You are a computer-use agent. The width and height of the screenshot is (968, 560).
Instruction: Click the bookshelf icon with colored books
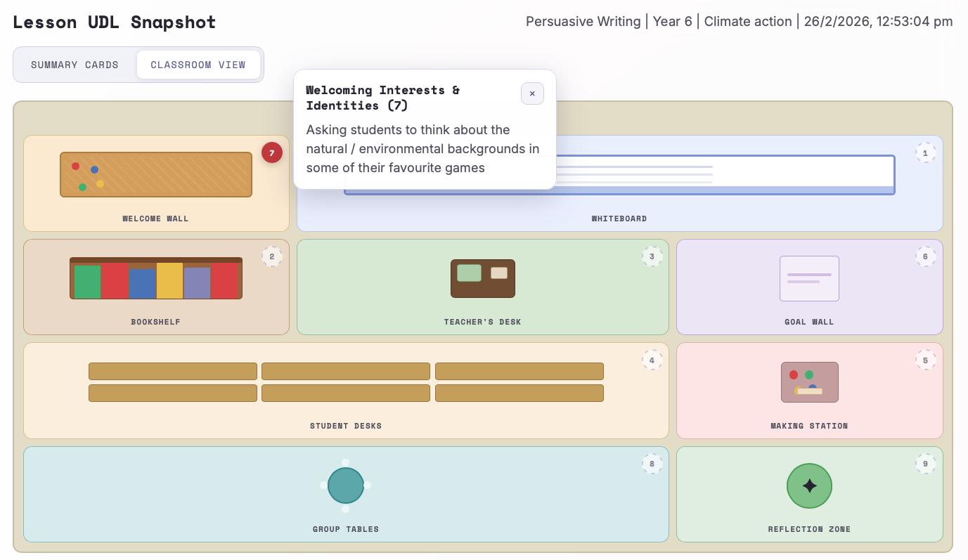point(155,278)
